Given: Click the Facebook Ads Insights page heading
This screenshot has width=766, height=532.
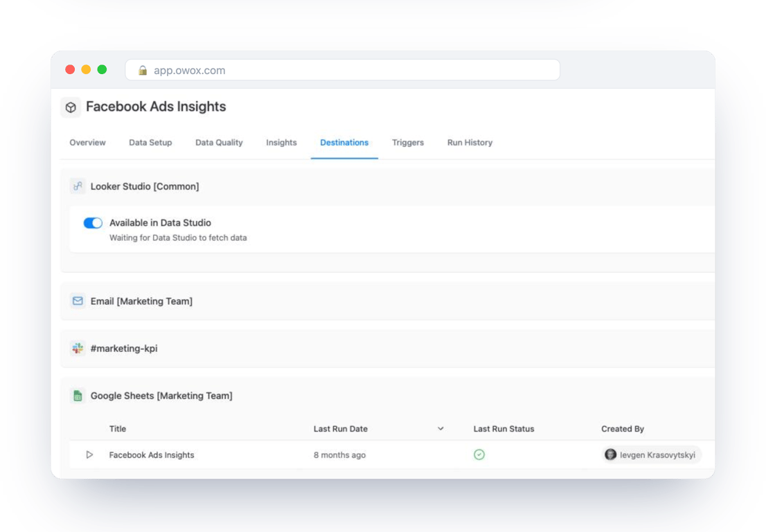Looking at the screenshot, I should pyautogui.click(x=156, y=107).
